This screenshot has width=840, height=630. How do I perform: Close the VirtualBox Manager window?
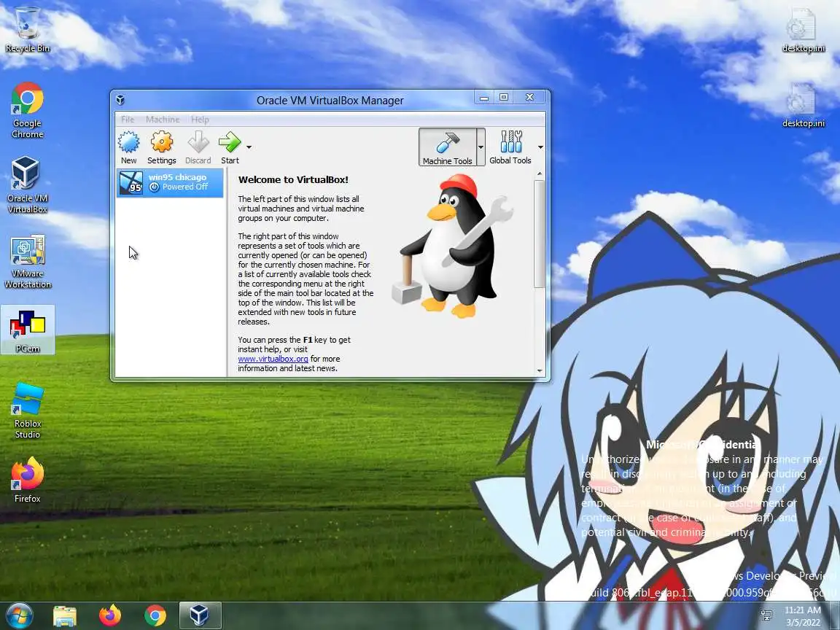(530, 98)
